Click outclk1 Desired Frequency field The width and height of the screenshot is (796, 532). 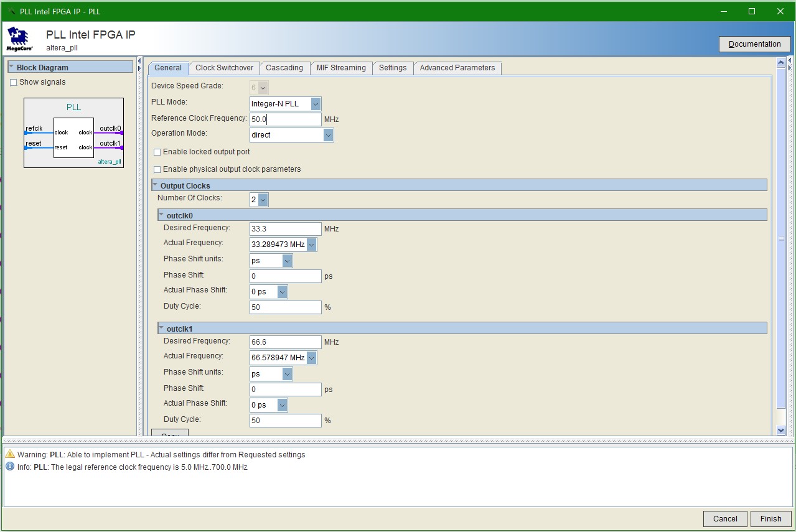(x=286, y=342)
